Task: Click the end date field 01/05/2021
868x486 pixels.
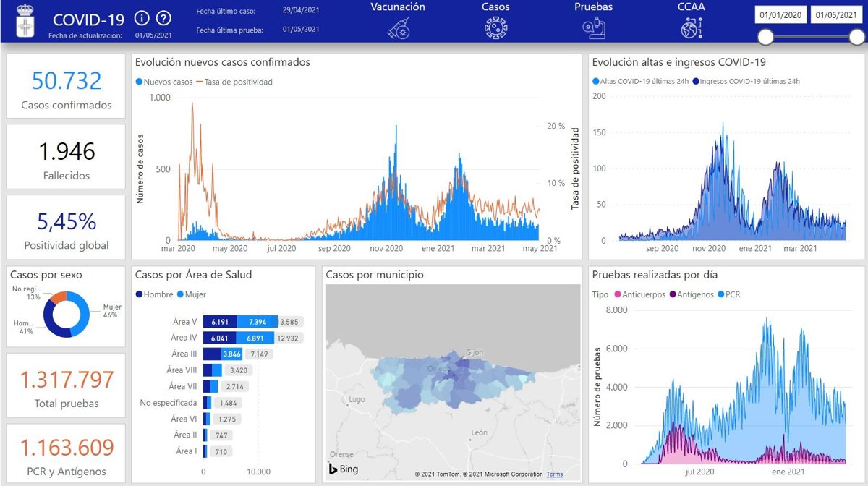Action: (838, 16)
